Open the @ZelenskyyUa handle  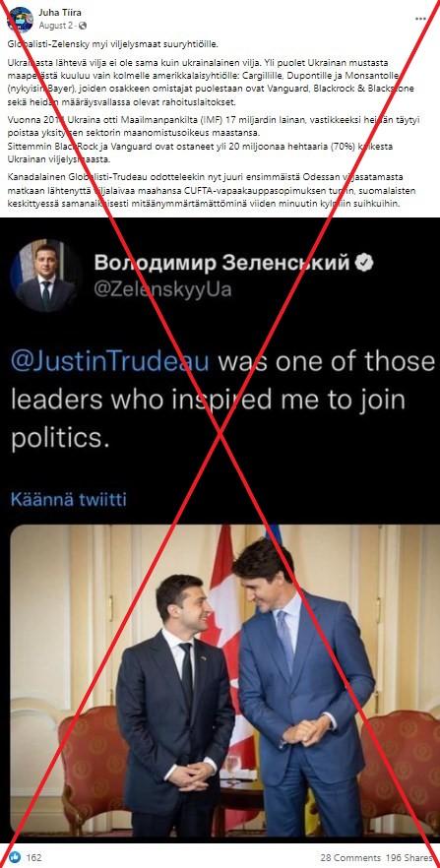click(162, 289)
